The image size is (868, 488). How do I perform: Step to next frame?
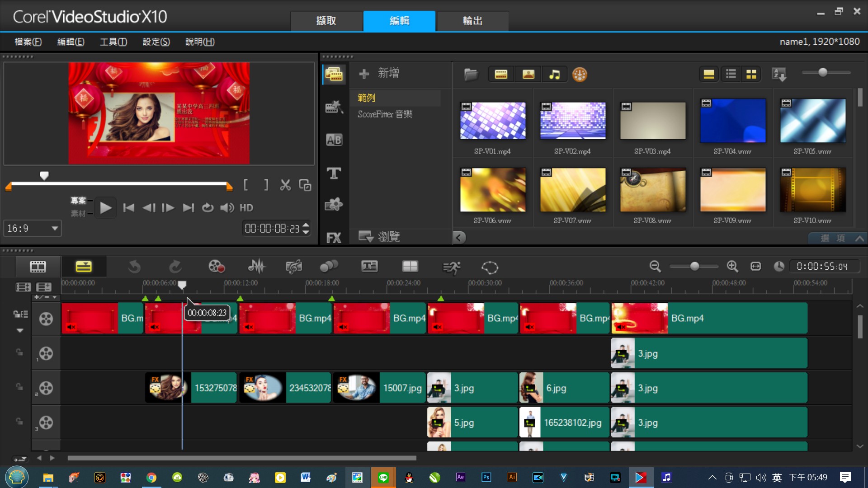click(168, 208)
